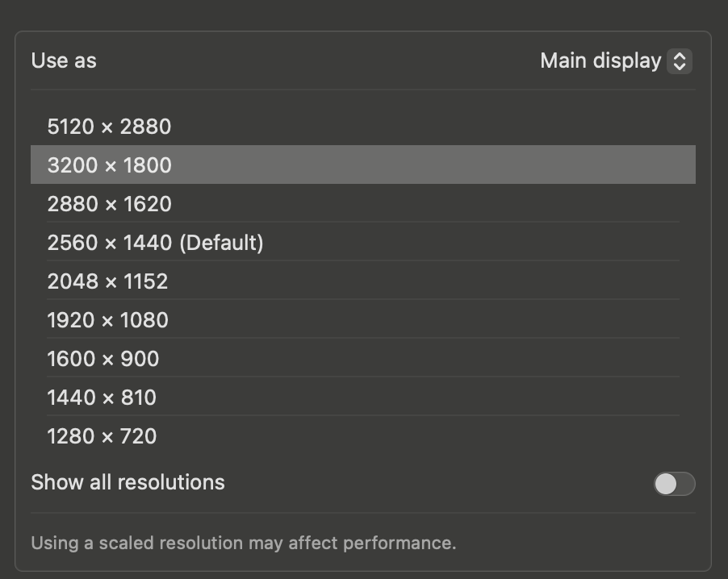Click the Use as label
This screenshot has width=728, height=579.
pyautogui.click(x=64, y=60)
